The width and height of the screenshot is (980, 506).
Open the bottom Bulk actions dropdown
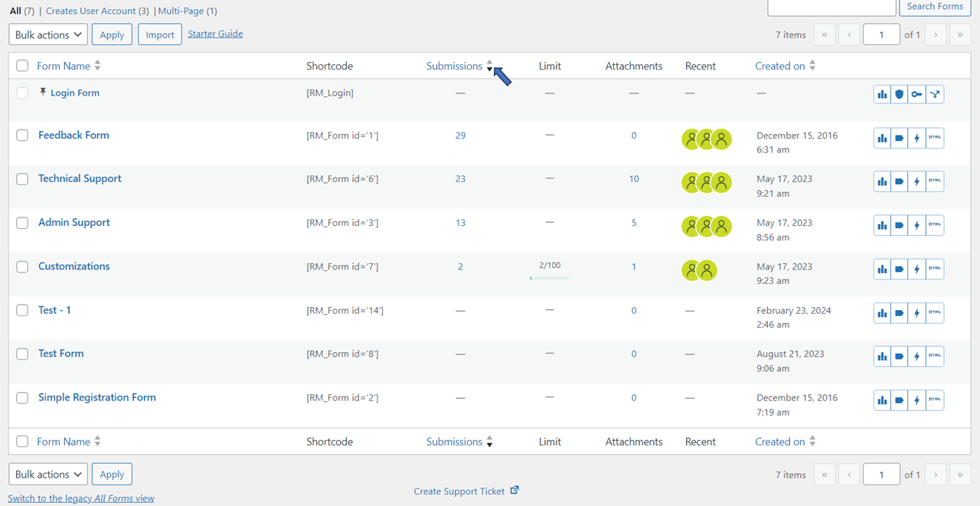point(48,474)
